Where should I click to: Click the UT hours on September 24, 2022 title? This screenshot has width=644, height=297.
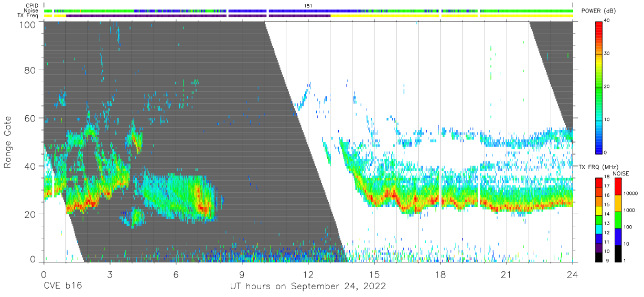308,287
